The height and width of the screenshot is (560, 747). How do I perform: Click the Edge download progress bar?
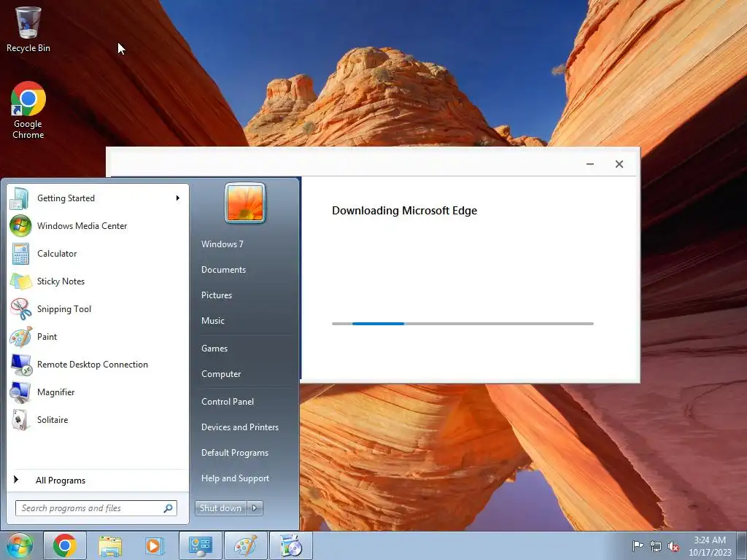point(462,324)
